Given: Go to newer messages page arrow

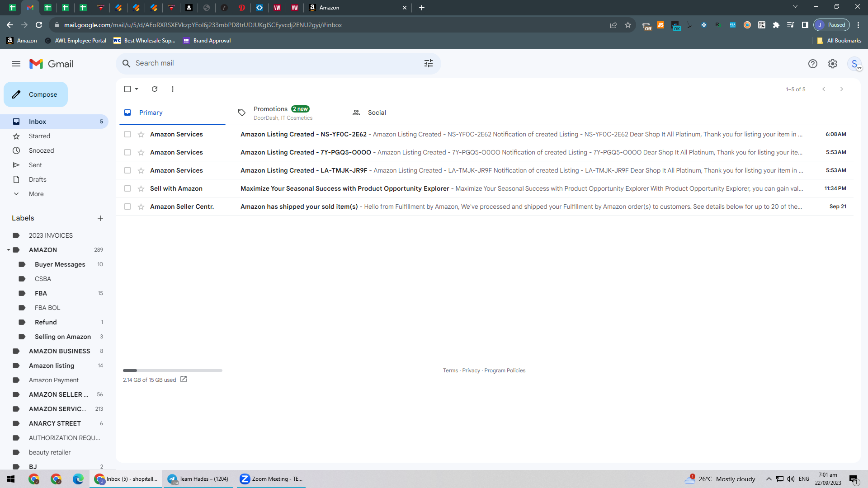Looking at the screenshot, I should (824, 89).
